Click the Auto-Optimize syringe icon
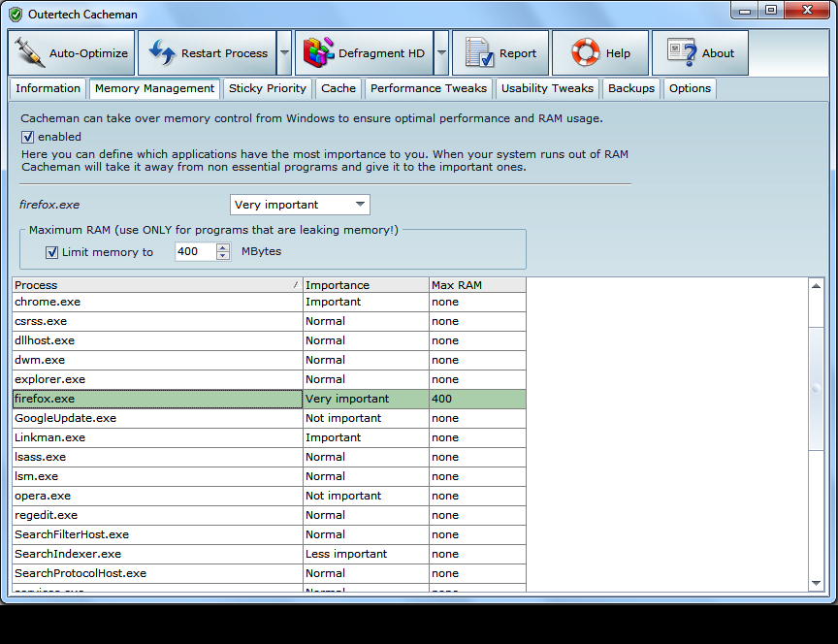Screen dimensions: 838x644 tap(29, 52)
